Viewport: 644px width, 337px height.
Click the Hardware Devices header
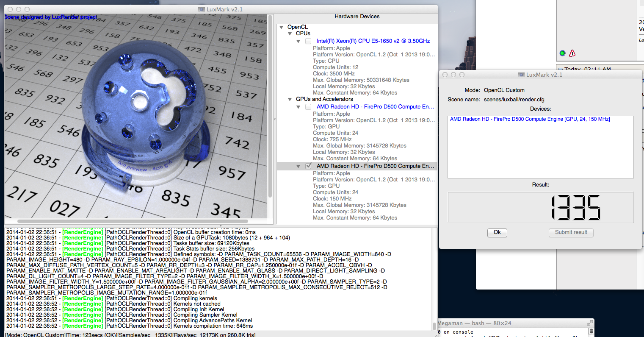pos(357,17)
